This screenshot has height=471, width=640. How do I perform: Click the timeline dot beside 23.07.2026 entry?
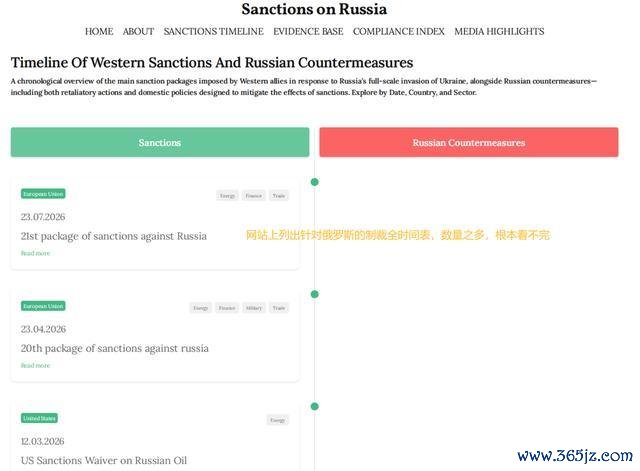[314, 182]
